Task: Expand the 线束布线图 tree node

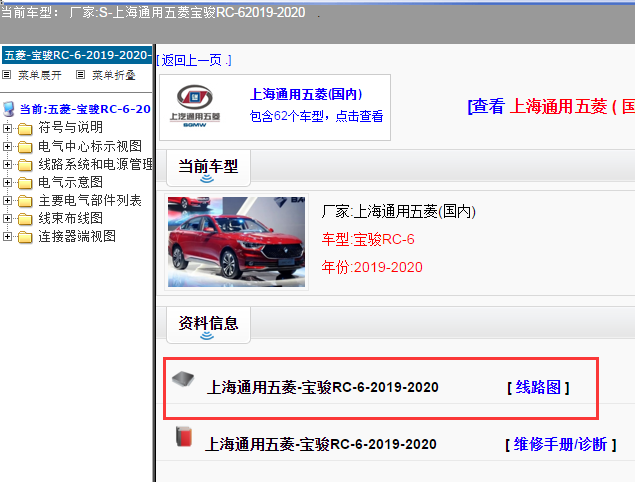Action: [7, 218]
